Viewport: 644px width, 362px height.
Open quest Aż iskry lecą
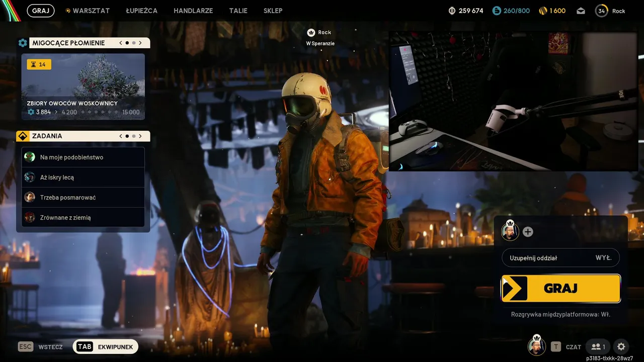[83, 177]
